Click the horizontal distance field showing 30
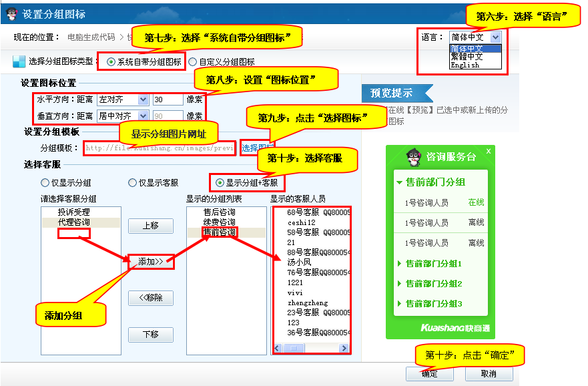Image resolution: width=588 pixels, height=386 pixels. pyautogui.click(x=167, y=100)
